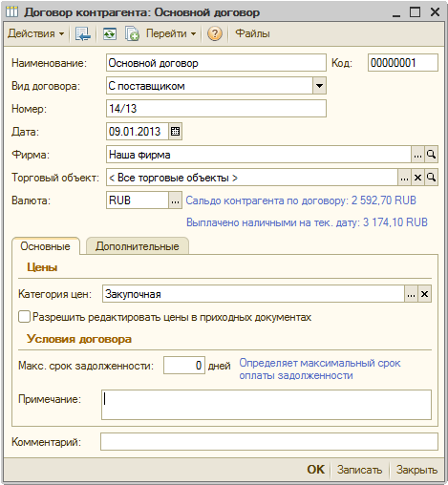Open the Перейти dropdown menu
This screenshot has width=448, height=485.
[x=171, y=33]
